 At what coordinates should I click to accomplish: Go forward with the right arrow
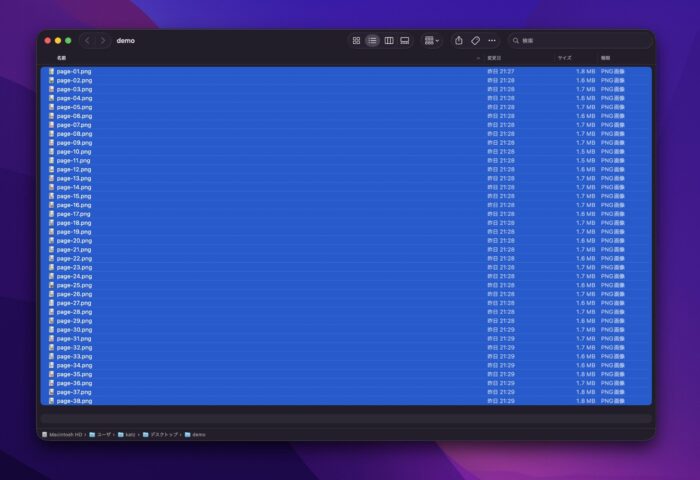(x=102, y=40)
